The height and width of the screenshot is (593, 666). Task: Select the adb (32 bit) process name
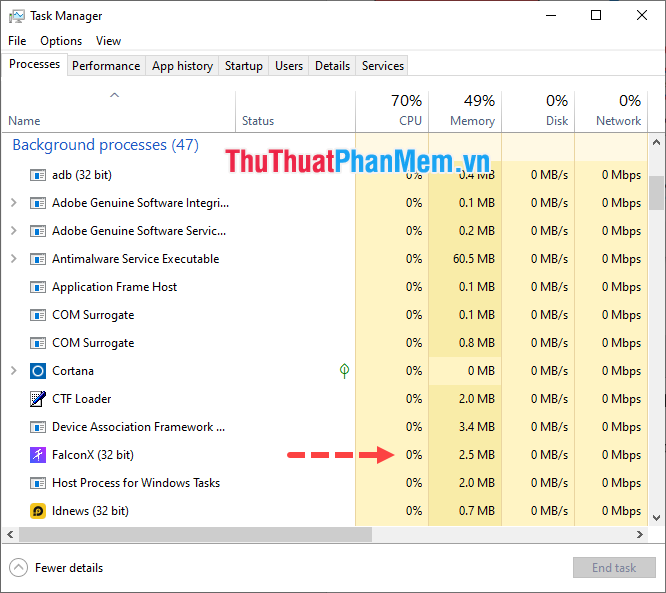[x=82, y=175]
